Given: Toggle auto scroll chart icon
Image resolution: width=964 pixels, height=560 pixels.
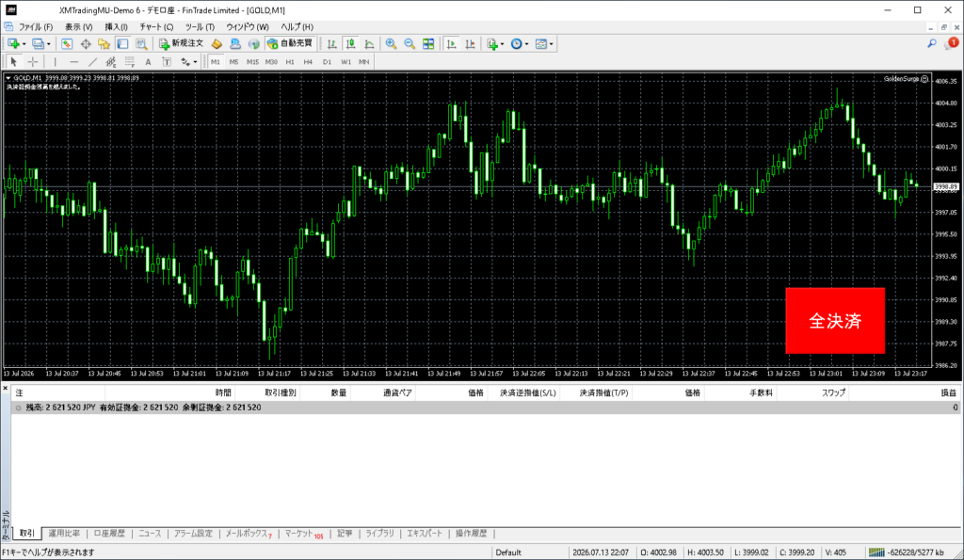Looking at the screenshot, I should 451,43.
